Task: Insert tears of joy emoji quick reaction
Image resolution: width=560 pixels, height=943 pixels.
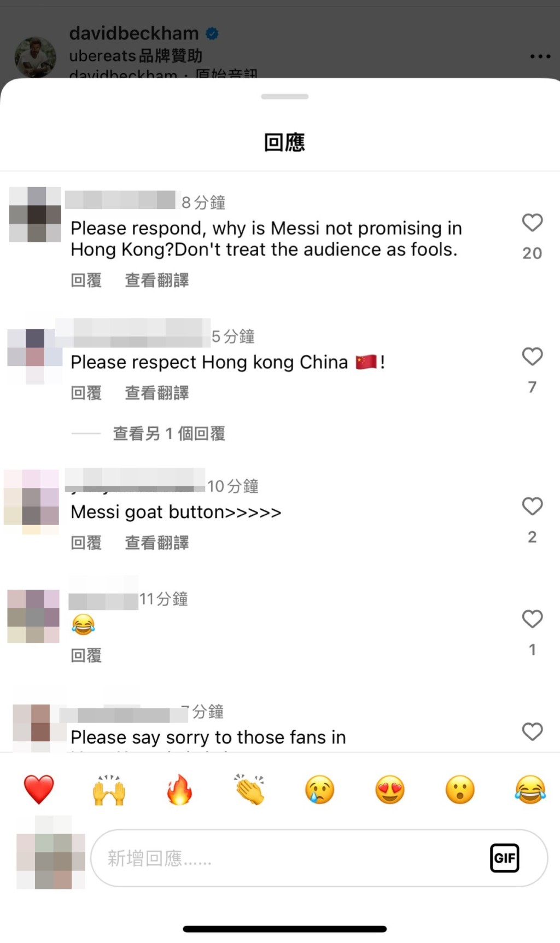Action: (530, 789)
